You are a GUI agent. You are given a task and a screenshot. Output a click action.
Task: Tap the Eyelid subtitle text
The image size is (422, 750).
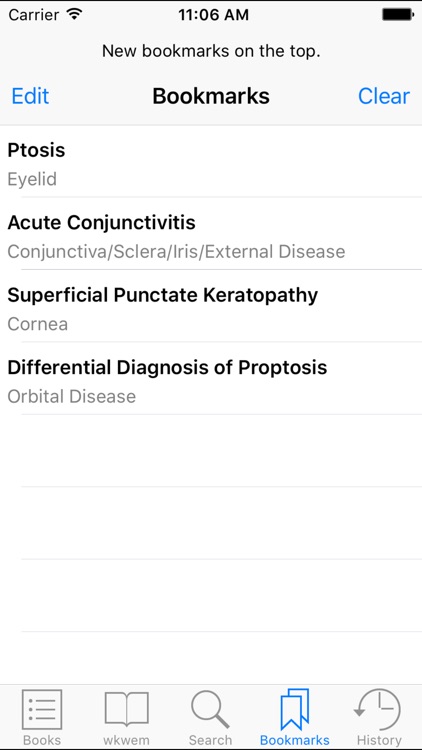(32, 180)
